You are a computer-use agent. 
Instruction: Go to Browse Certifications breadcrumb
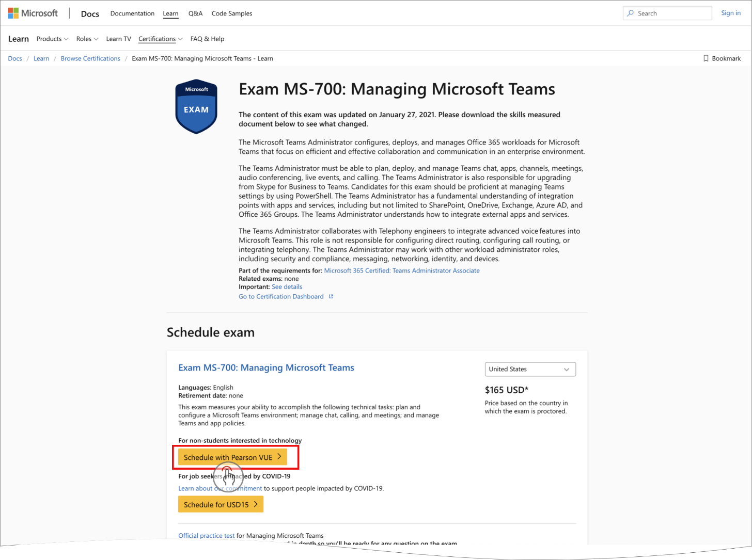point(90,58)
